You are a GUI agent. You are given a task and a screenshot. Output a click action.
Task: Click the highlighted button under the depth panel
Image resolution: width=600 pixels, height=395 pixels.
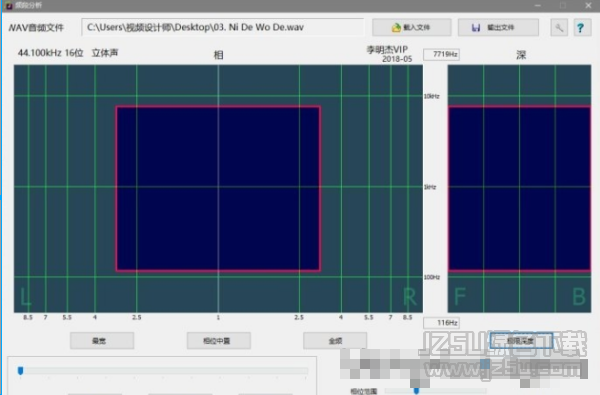tap(521, 340)
